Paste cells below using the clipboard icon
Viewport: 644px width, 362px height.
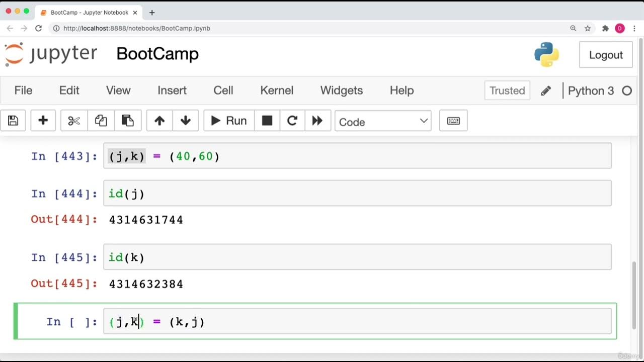click(x=128, y=121)
